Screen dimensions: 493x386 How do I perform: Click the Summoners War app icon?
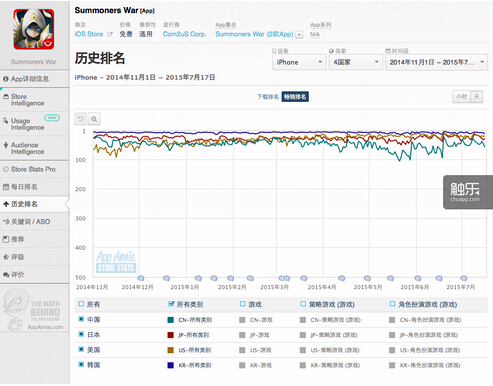coord(34,29)
